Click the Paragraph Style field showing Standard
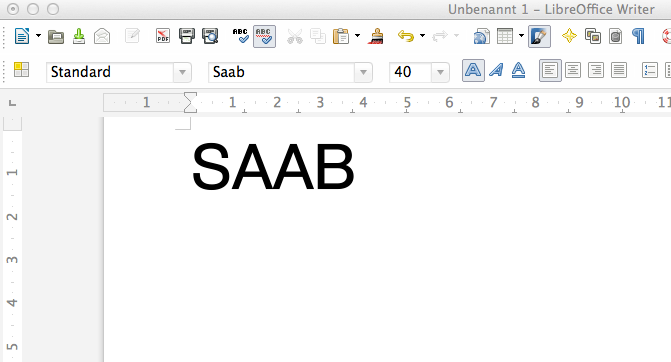The height and width of the screenshot is (362, 671). click(110, 72)
